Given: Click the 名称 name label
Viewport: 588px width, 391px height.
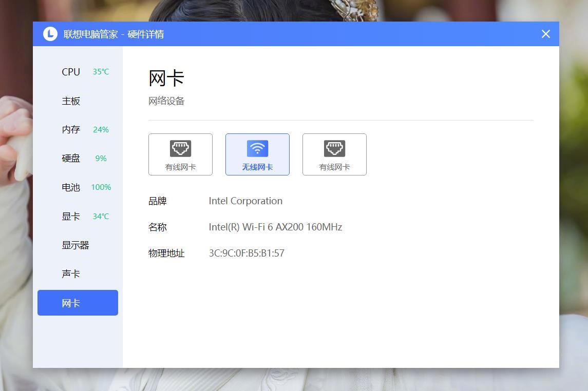Looking at the screenshot, I should pos(158,227).
